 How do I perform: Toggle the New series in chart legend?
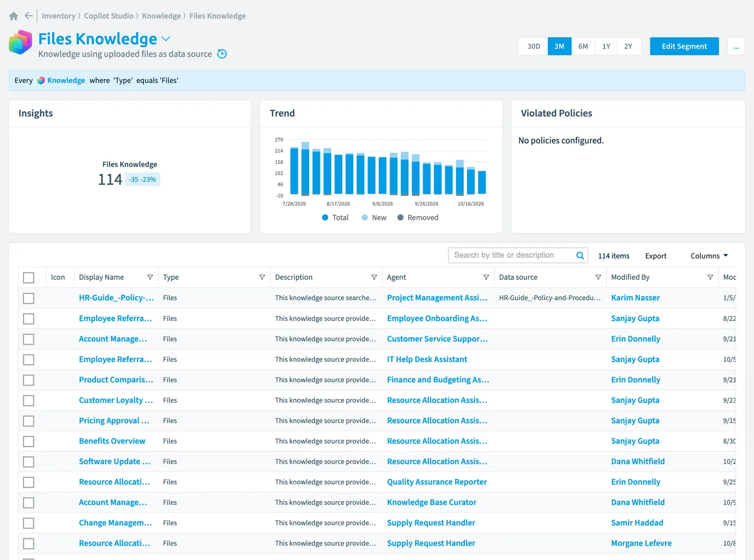point(374,218)
